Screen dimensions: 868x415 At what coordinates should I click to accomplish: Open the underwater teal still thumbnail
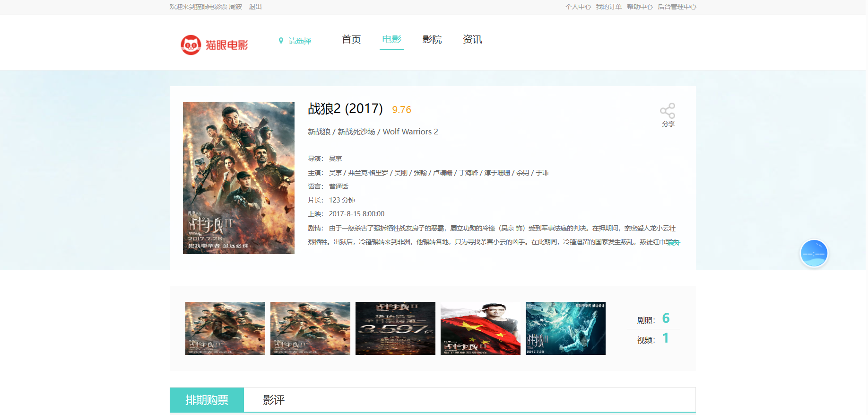pos(565,328)
